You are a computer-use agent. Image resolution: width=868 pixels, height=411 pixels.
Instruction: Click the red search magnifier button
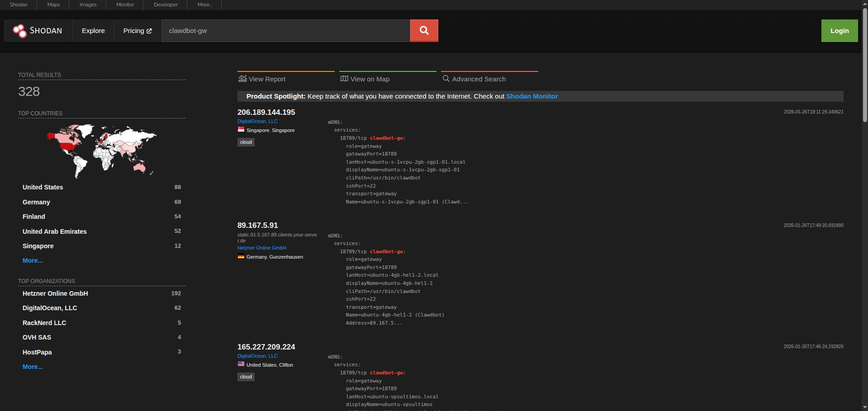pyautogui.click(x=424, y=31)
